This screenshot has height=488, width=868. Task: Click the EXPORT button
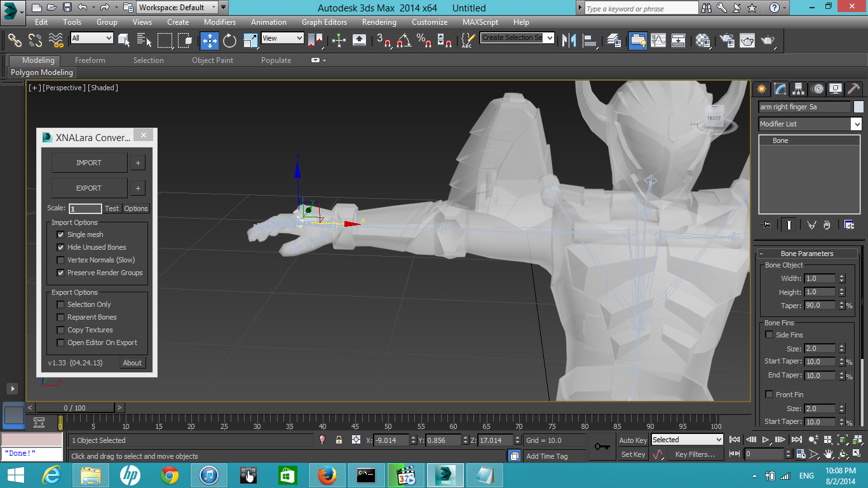(x=89, y=188)
